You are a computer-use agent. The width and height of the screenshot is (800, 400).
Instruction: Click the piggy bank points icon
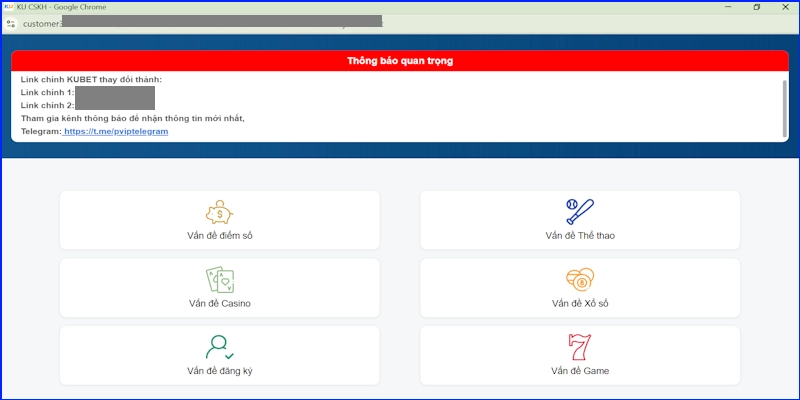tap(219, 212)
